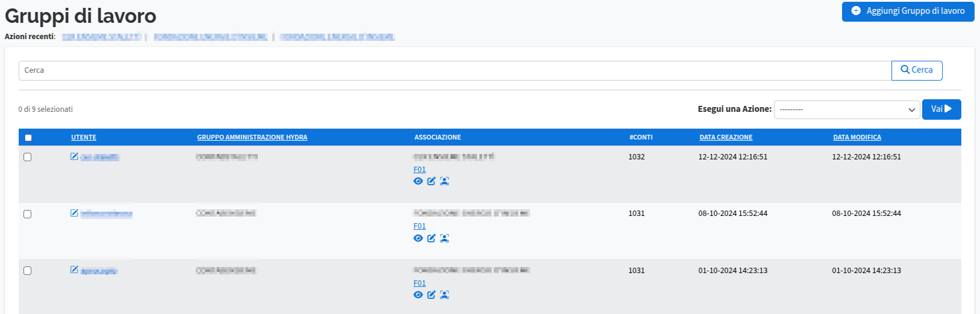Click user-scan icon in 01-10-2024 row
Viewport: 980px width, 314px height.
click(x=445, y=295)
